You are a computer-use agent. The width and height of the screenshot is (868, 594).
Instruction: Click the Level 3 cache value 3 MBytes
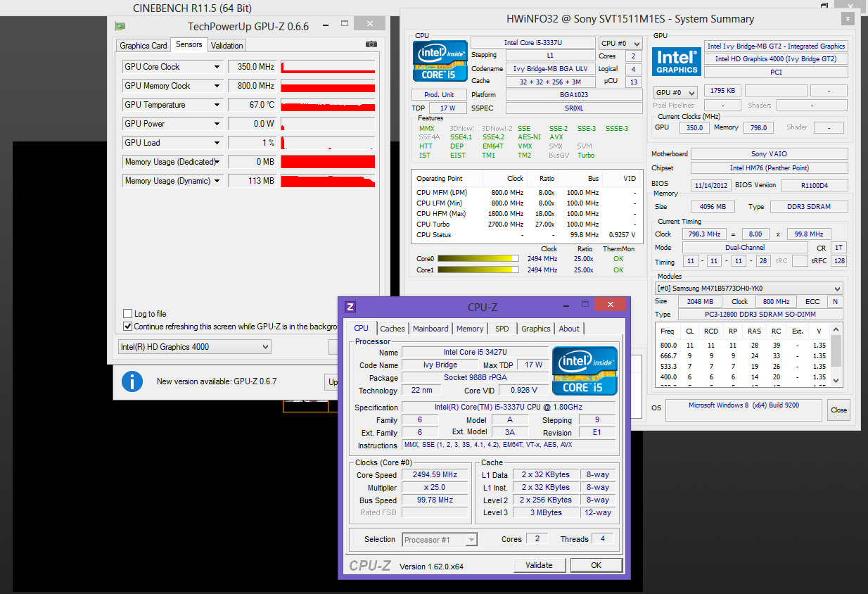pyautogui.click(x=546, y=512)
